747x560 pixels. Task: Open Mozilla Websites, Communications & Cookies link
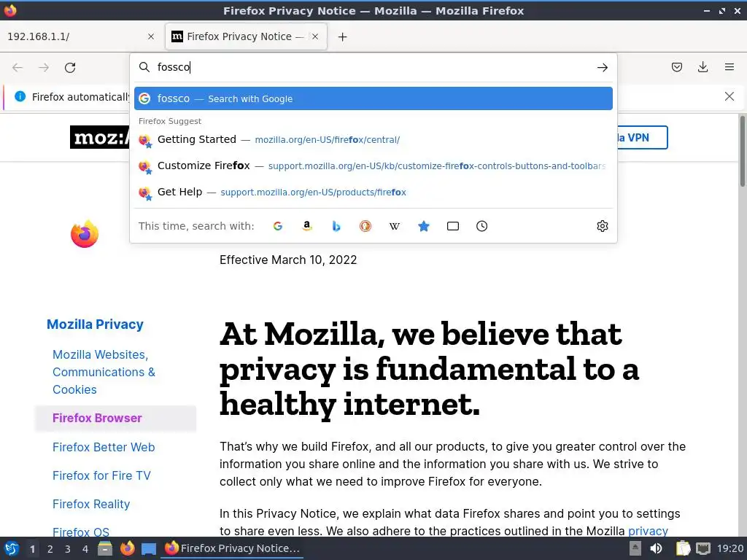click(x=104, y=372)
